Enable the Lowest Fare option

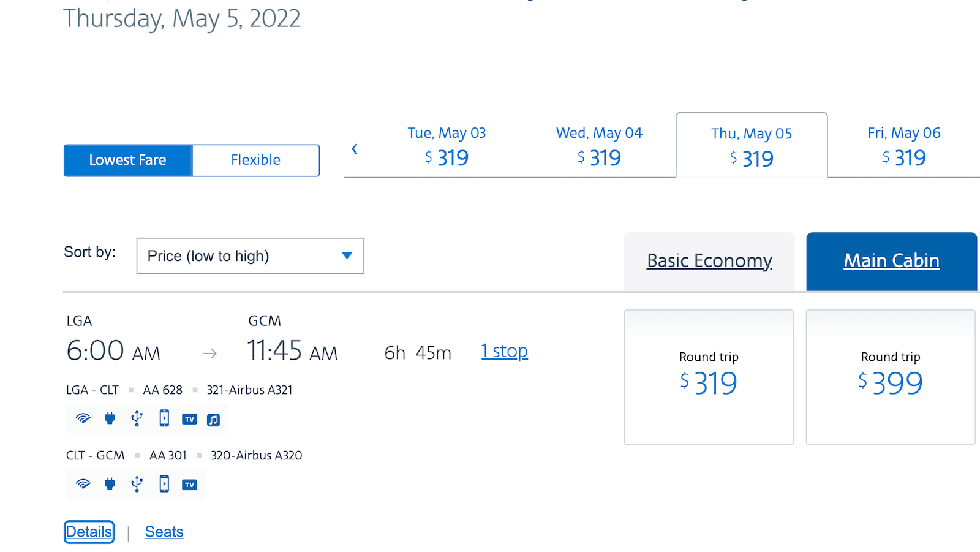click(127, 160)
